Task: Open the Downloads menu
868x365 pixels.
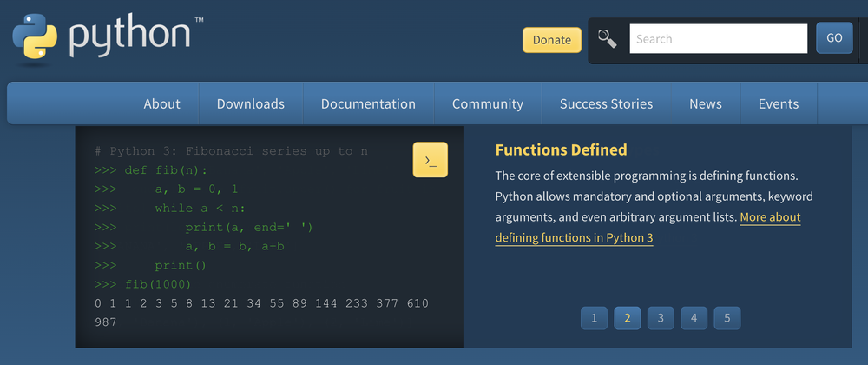Action: point(251,103)
